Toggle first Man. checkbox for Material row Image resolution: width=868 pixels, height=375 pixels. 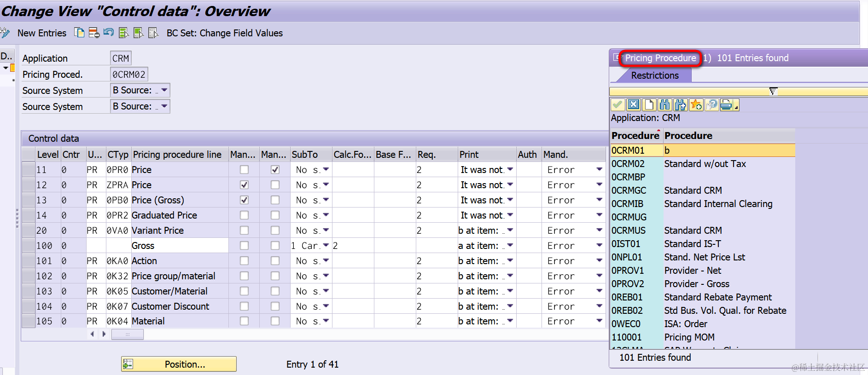coord(244,321)
